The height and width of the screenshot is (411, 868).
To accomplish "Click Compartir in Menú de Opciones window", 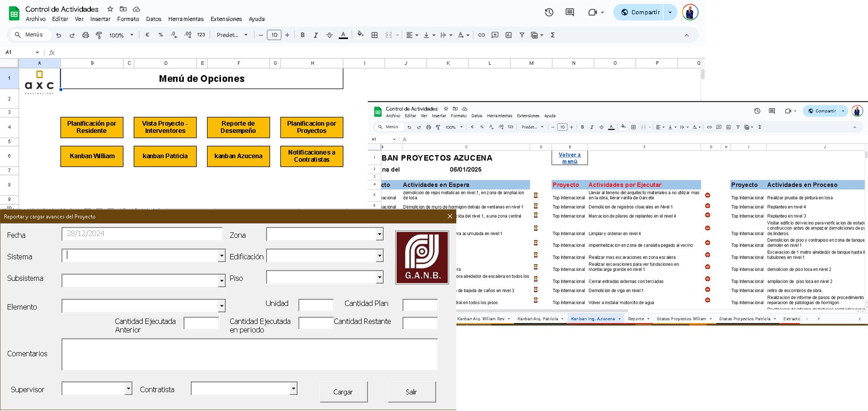I will tap(641, 12).
